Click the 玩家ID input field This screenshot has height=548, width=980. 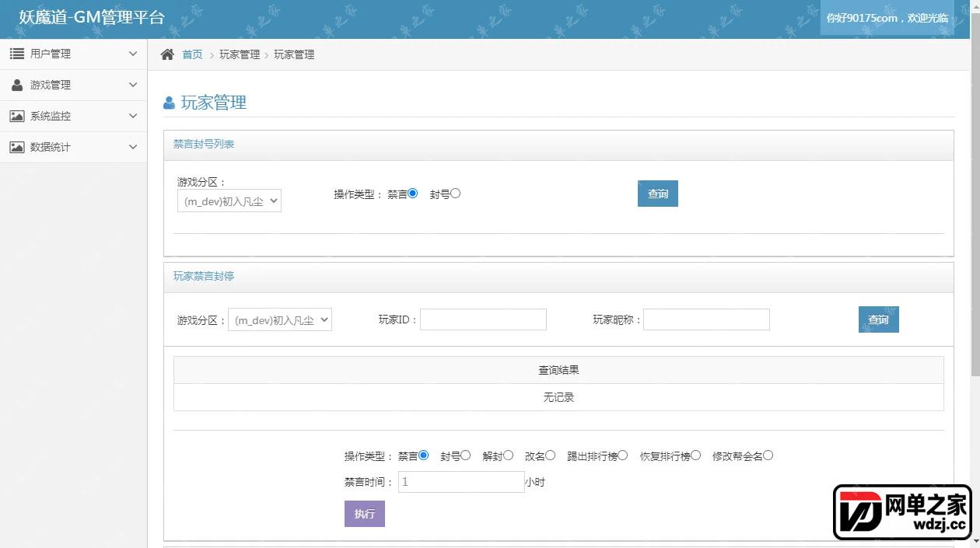pos(483,319)
